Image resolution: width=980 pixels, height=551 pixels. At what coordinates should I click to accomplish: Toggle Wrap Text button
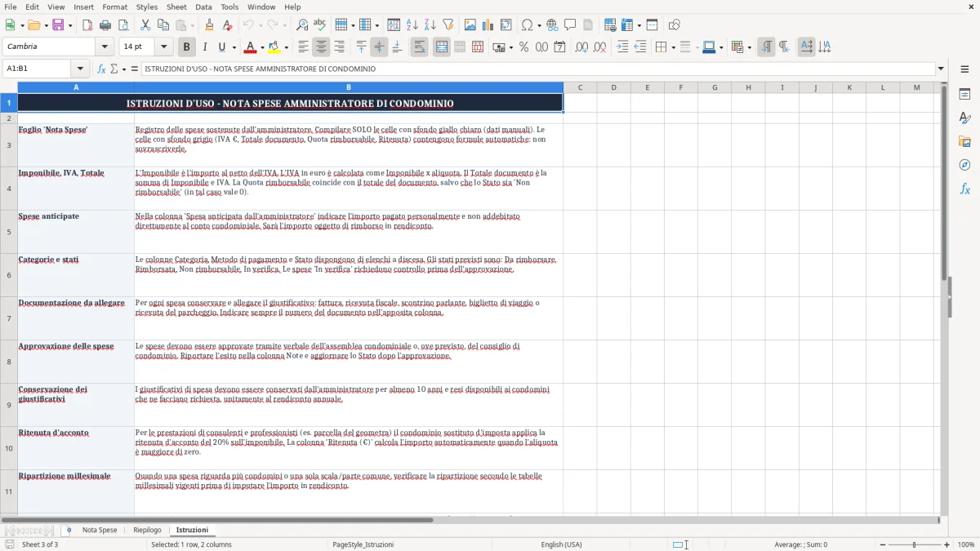pos(420,47)
